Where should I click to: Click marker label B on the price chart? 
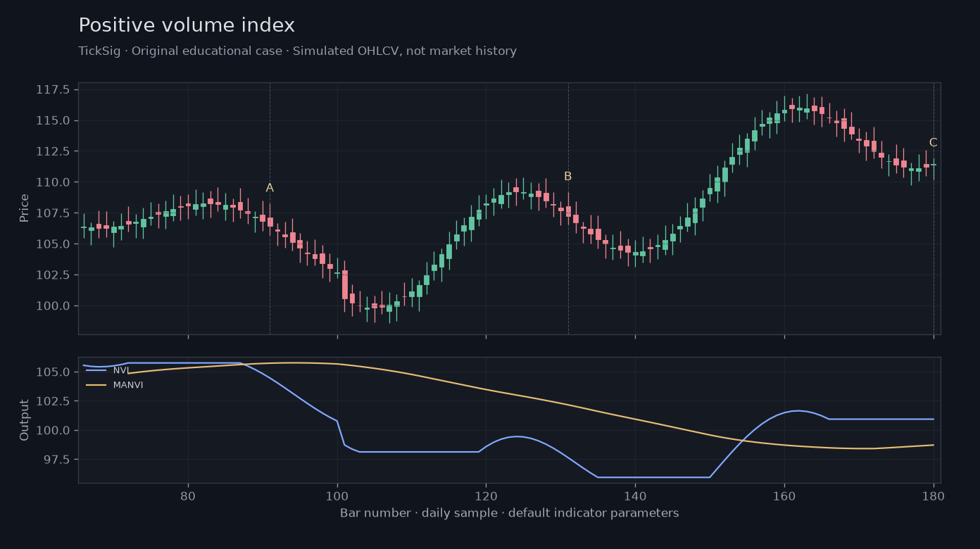[x=568, y=177]
